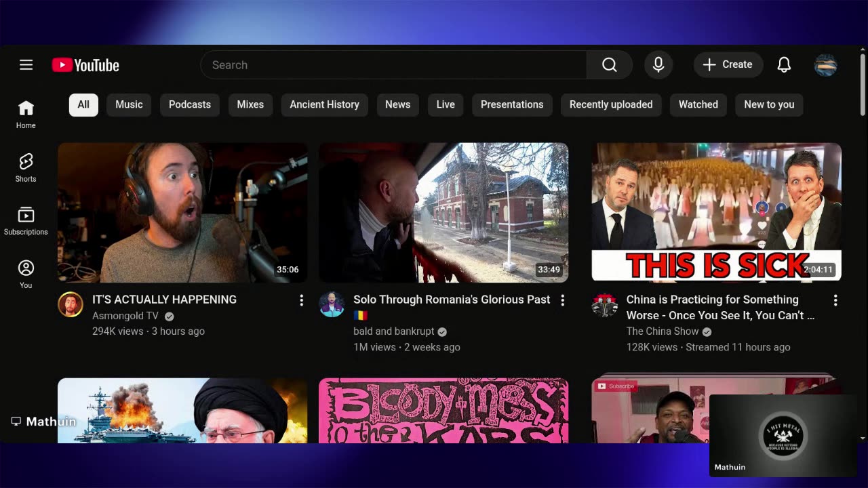Image resolution: width=868 pixels, height=488 pixels.
Task: Filter by News chip
Action: [x=397, y=104]
